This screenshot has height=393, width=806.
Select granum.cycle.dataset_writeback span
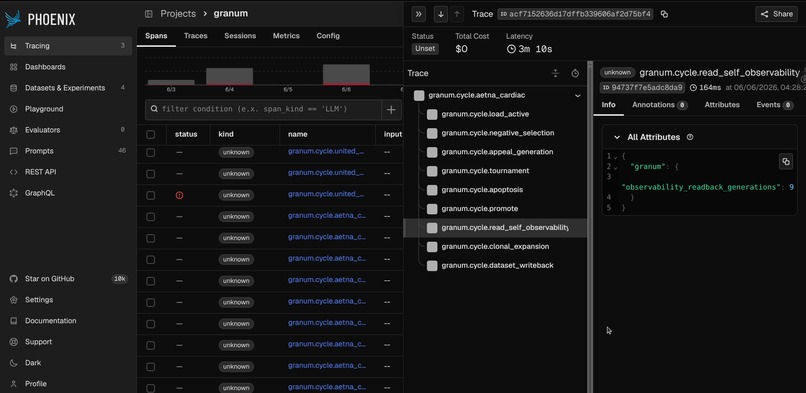(495, 266)
